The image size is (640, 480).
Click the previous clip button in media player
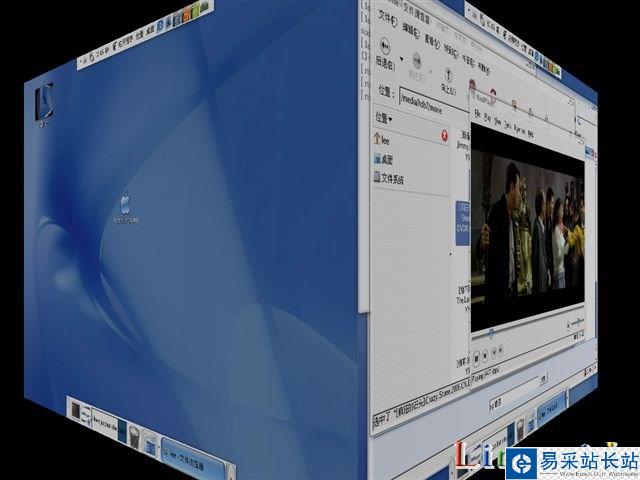point(494,352)
